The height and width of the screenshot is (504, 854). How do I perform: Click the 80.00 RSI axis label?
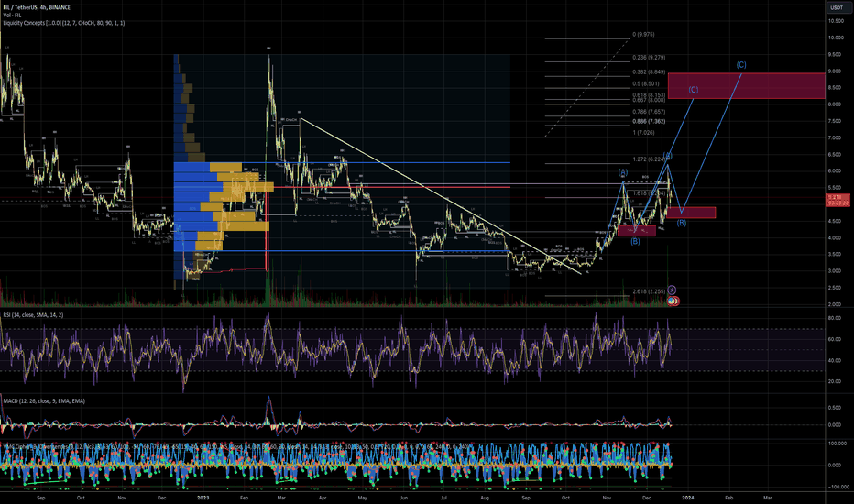click(x=834, y=318)
